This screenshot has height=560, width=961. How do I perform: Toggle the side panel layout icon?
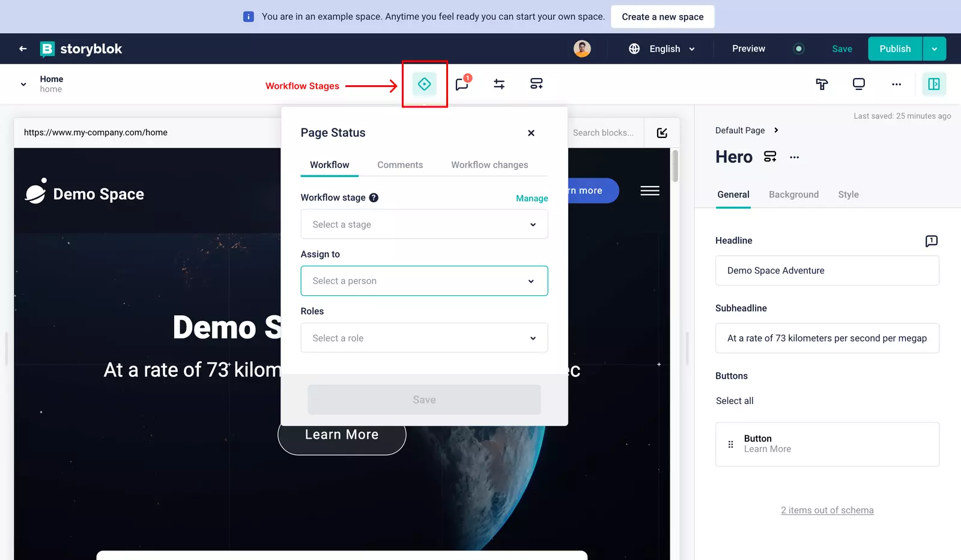click(x=934, y=84)
